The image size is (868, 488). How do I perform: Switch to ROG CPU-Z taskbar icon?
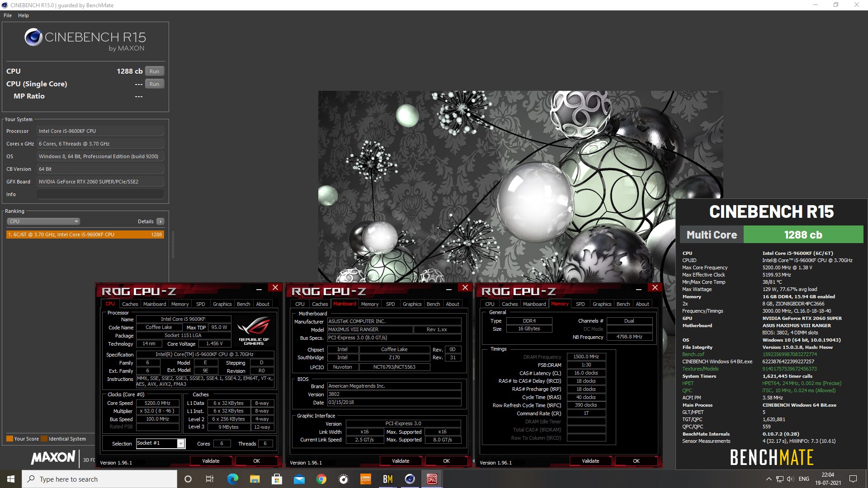click(x=432, y=479)
